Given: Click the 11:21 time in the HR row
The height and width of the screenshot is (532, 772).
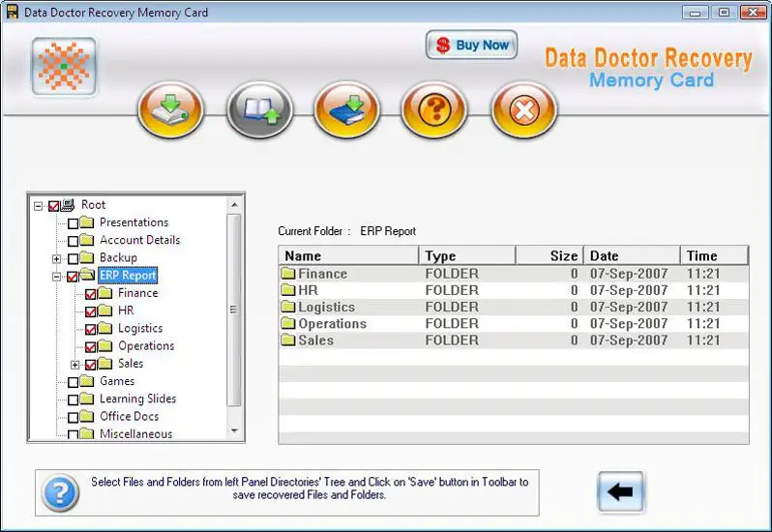Looking at the screenshot, I should pos(703,290).
